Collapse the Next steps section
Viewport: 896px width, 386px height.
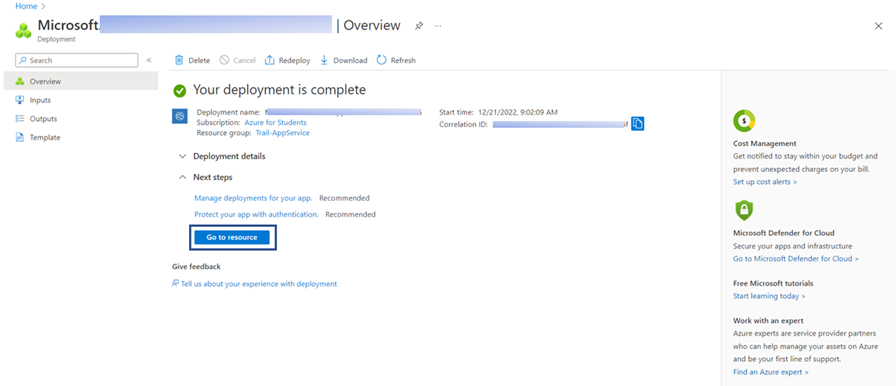point(206,177)
